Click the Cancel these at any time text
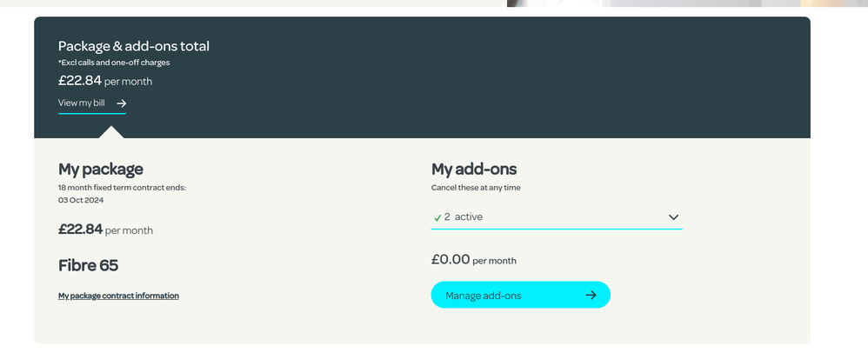This screenshot has height=353, width=868. tap(476, 187)
